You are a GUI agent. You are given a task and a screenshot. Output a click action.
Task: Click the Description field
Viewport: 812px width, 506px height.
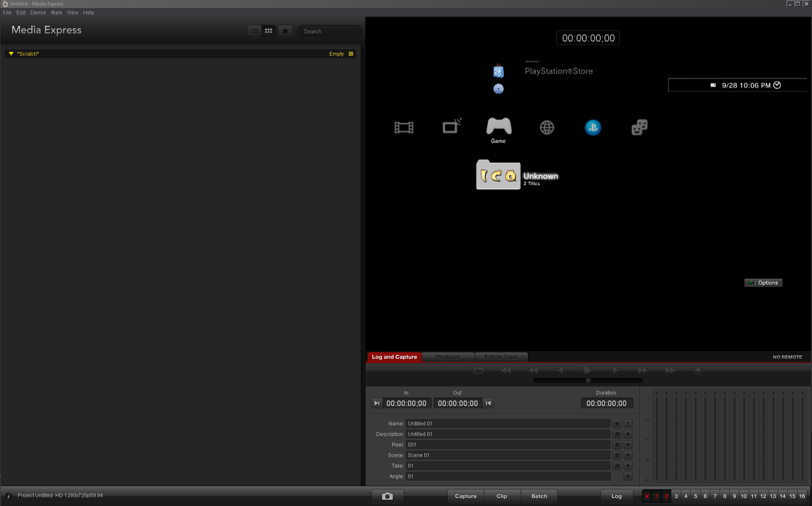[x=508, y=434]
